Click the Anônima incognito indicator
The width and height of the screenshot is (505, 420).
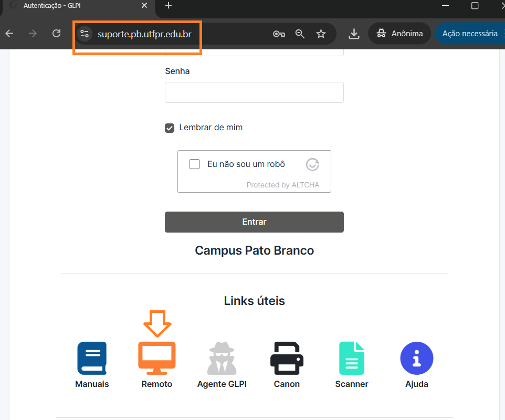399,34
